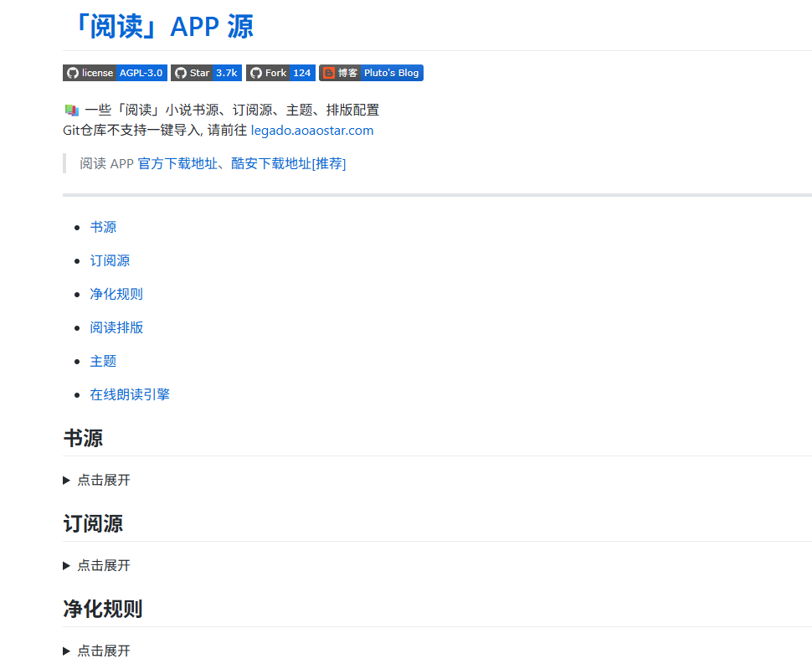This screenshot has width=812, height=669.
Task: Open the 净化规则 anchor link
Action: point(116,294)
